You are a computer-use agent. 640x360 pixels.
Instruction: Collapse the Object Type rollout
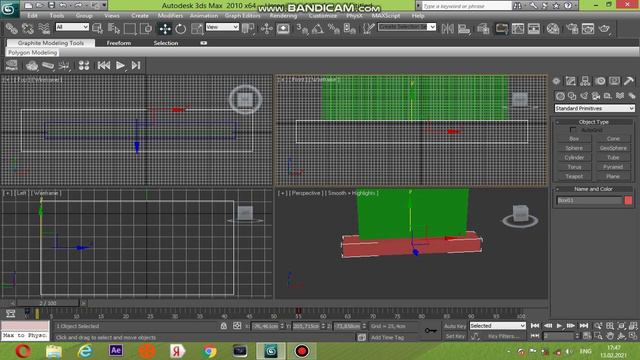pyautogui.click(x=593, y=122)
